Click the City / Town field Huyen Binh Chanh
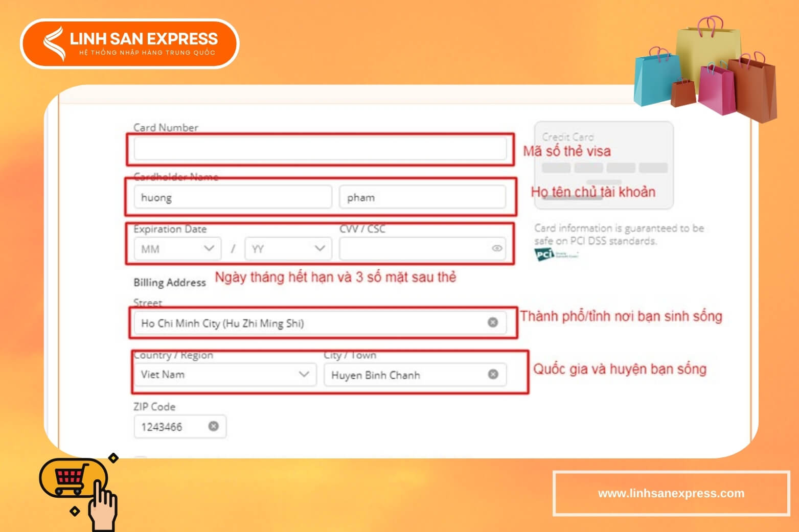 pyautogui.click(x=415, y=375)
